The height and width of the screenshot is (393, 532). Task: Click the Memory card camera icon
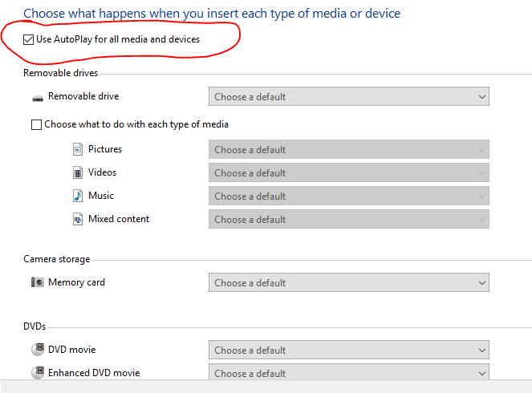(38, 282)
